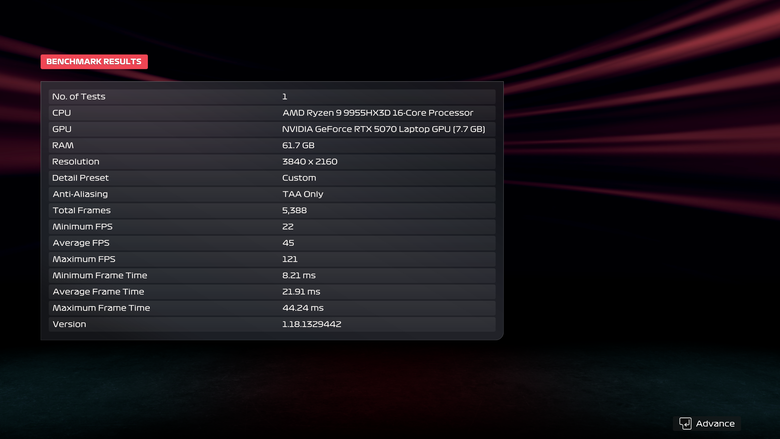Select the Total Frames 5,388 row
Viewport: 780px width, 439px height.
[x=272, y=210]
